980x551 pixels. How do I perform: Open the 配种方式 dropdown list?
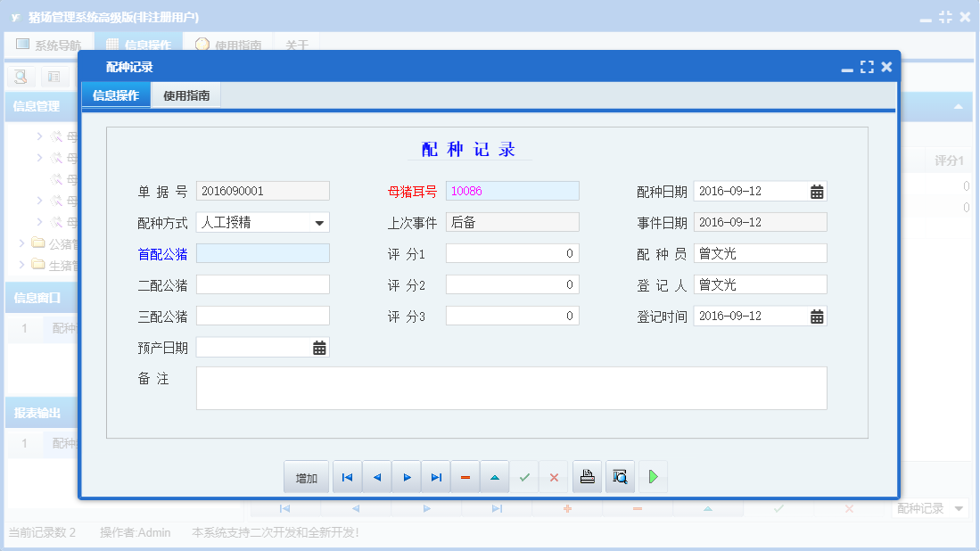[x=319, y=223]
